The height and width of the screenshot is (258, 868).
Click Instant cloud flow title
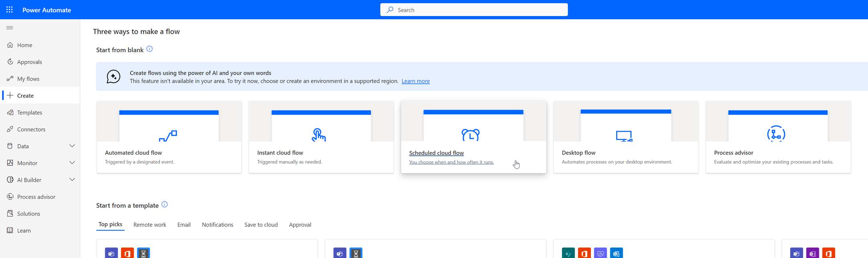(280, 152)
